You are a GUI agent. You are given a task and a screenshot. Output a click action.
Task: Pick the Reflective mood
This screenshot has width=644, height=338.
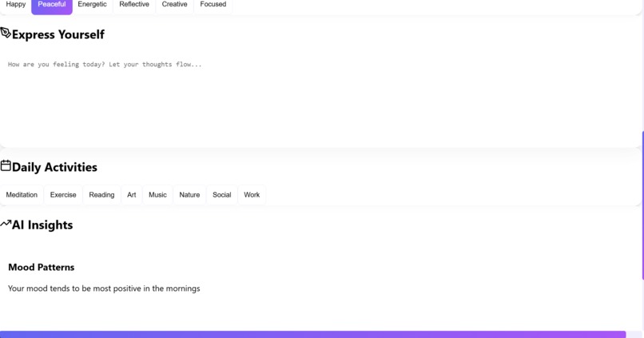[134, 5]
